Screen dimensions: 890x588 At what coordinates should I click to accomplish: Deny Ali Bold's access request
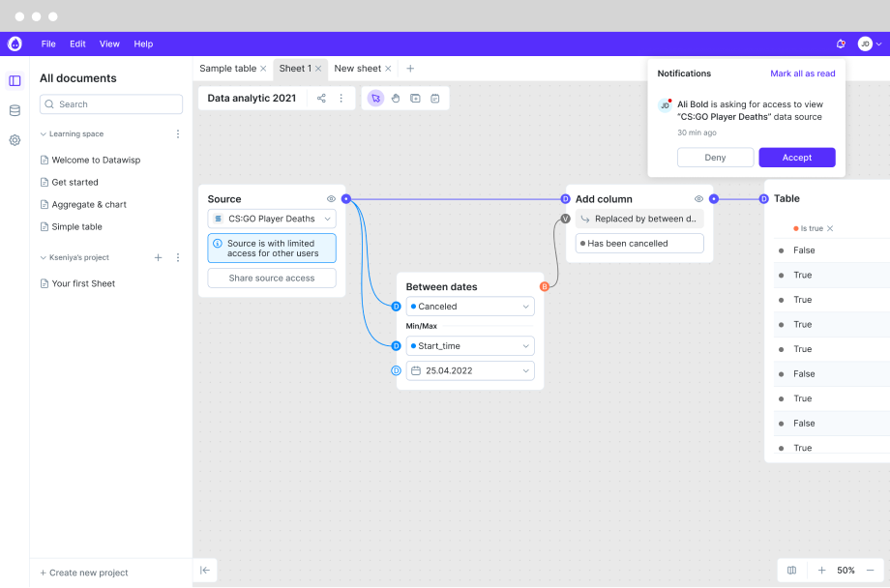715,158
